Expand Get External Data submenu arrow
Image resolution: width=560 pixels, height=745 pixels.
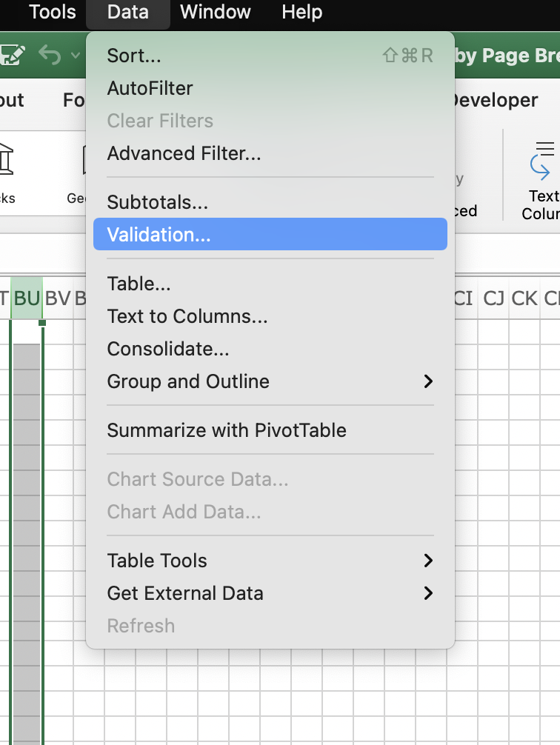click(427, 593)
